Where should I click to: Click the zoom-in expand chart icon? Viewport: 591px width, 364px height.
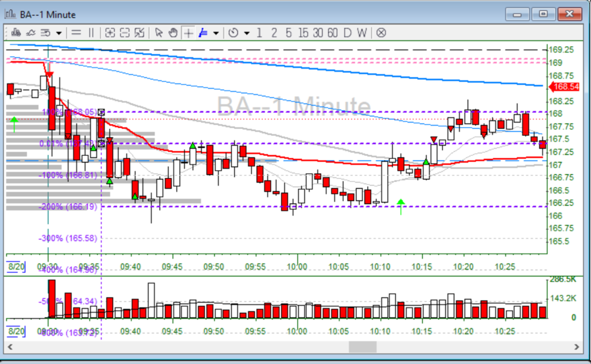[x=110, y=33]
